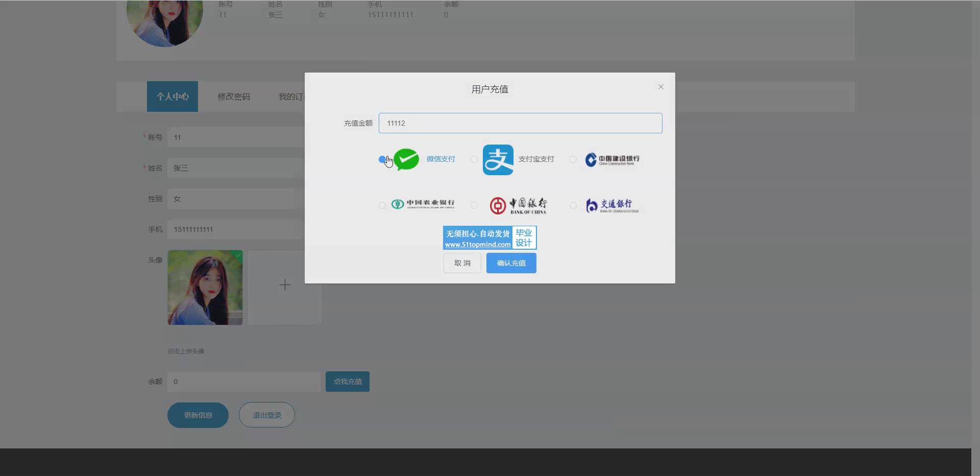Image resolution: width=980 pixels, height=476 pixels.
Task: Click the Bank of Communications logo
Action: [612, 206]
